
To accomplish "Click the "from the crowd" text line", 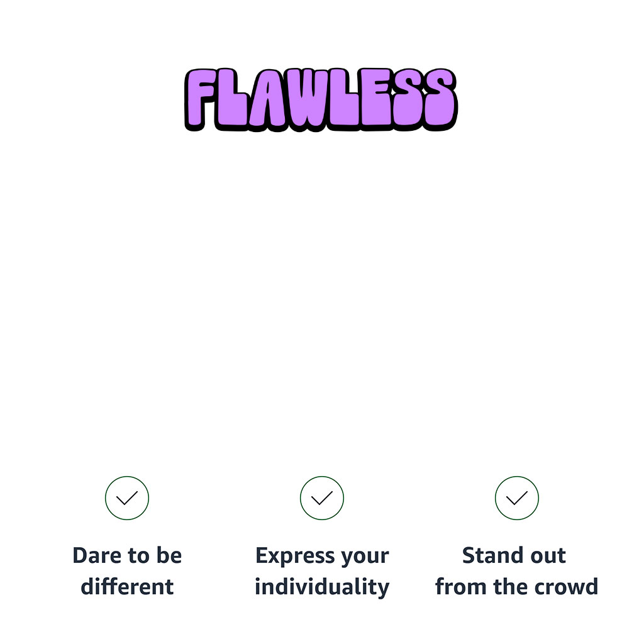I will (x=516, y=587).
